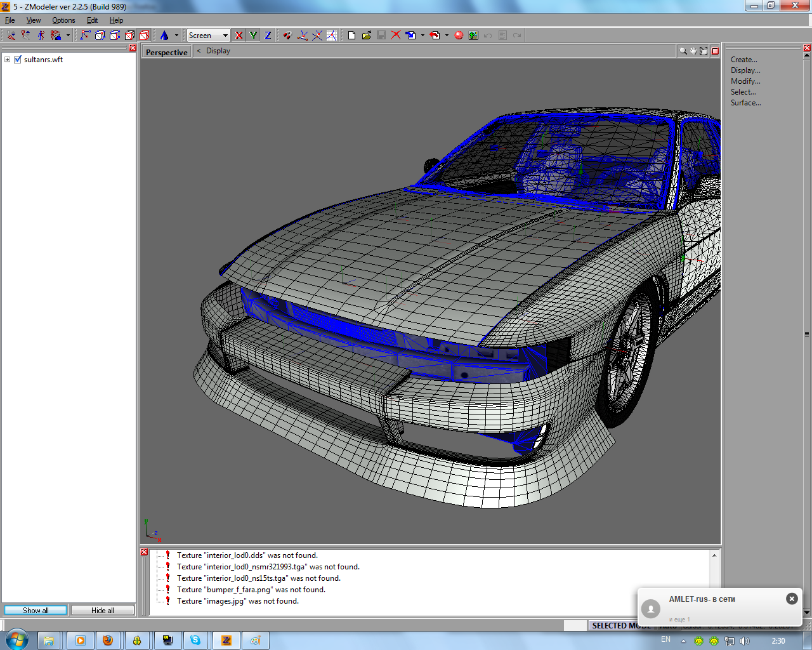812x650 pixels.
Task: Select the viewport zoom magnifier tool
Action: [x=683, y=51]
